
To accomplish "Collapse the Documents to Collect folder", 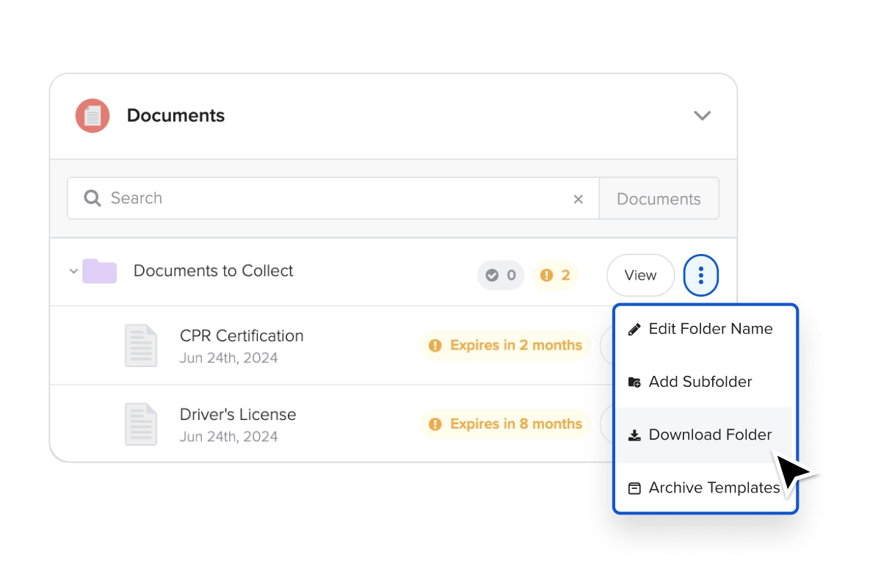I will click(73, 272).
